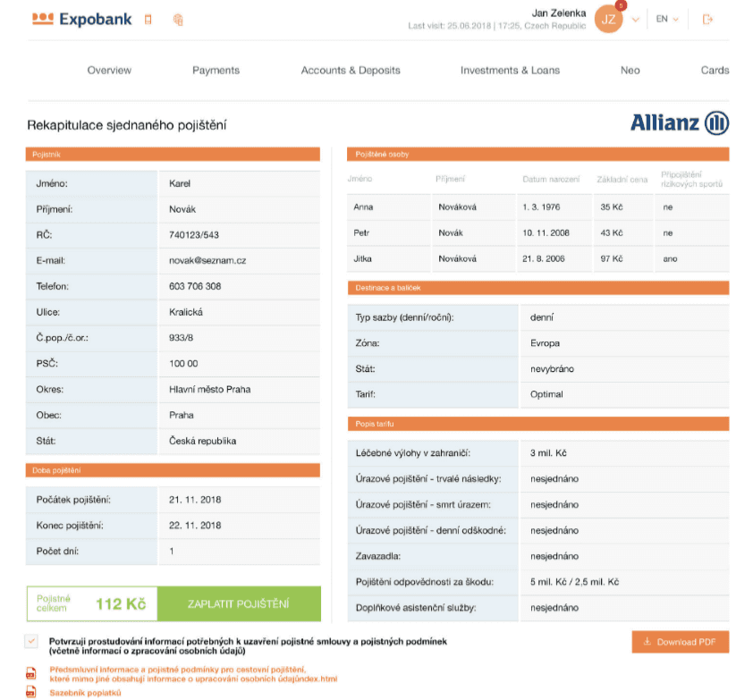Open the EN language dropdown
The height and width of the screenshot is (700, 753).
667,19
